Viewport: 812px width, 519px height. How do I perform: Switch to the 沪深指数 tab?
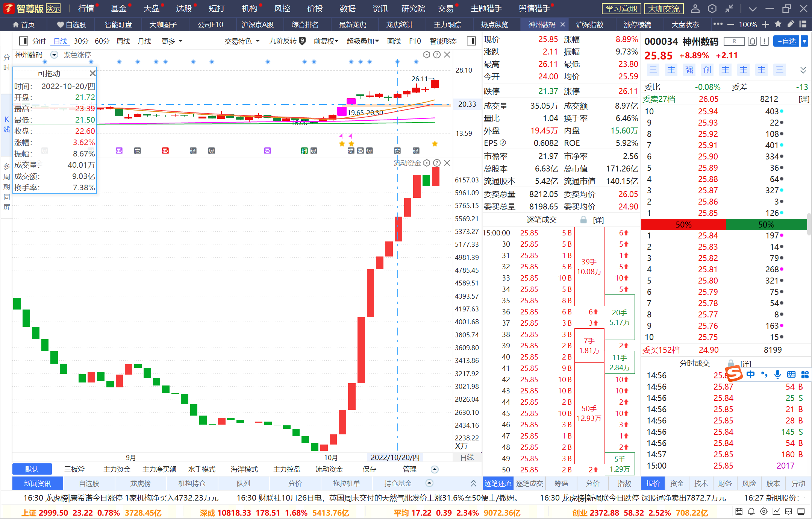coord(589,24)
